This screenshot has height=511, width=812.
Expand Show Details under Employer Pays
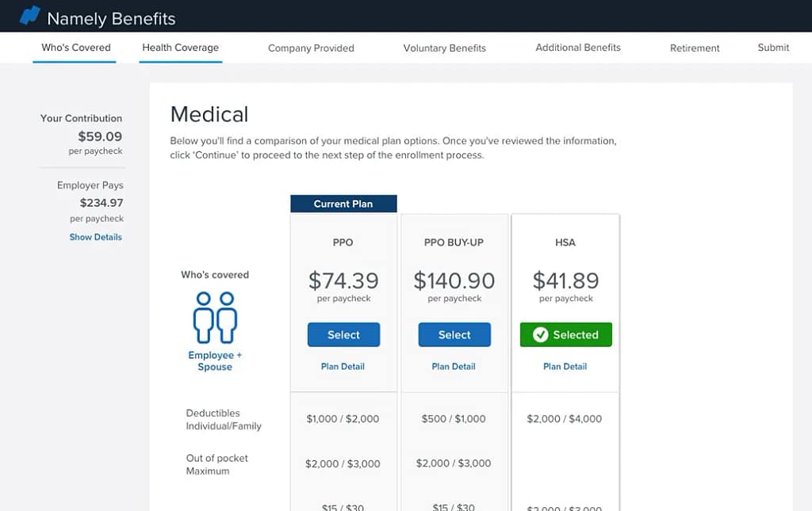tap(96, 237)
